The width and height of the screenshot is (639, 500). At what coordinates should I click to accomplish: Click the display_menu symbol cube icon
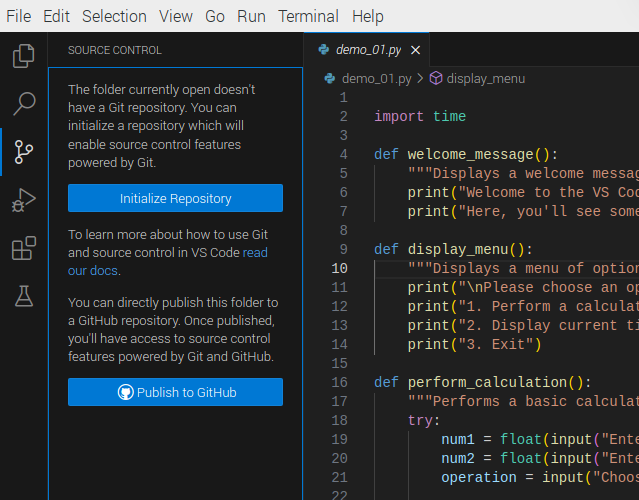(436, 78)
